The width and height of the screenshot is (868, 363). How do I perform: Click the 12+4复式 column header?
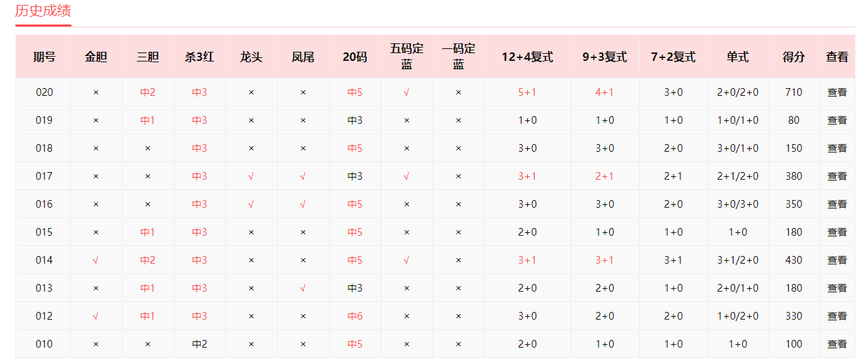coord(527,57)
